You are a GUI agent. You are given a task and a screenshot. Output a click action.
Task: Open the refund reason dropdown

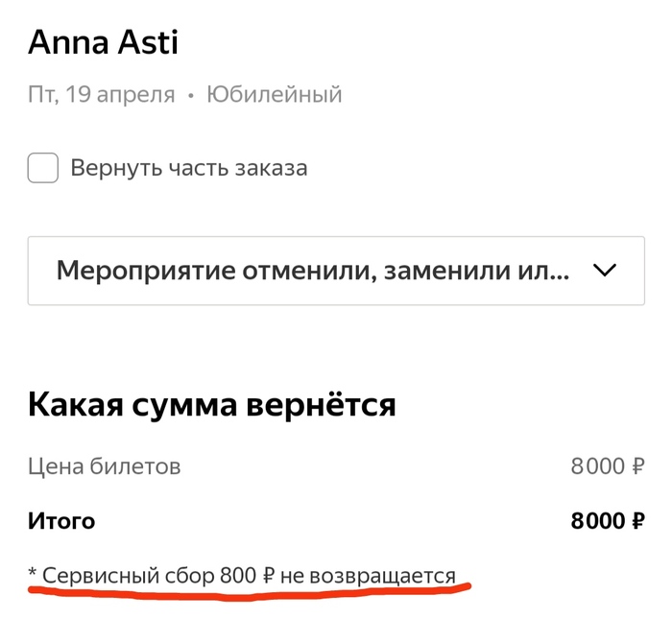(336, 271)
